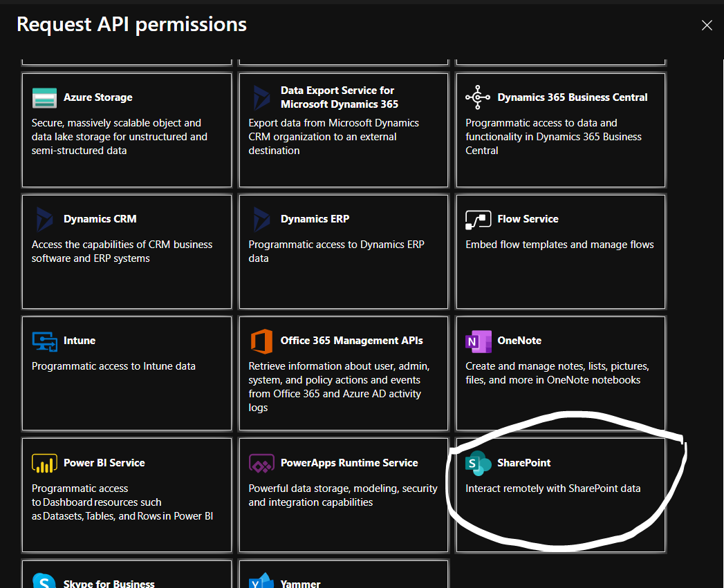Click the Azure Storage icon
This screenshot has height=588, width=724.
click(x=44, y=97)
